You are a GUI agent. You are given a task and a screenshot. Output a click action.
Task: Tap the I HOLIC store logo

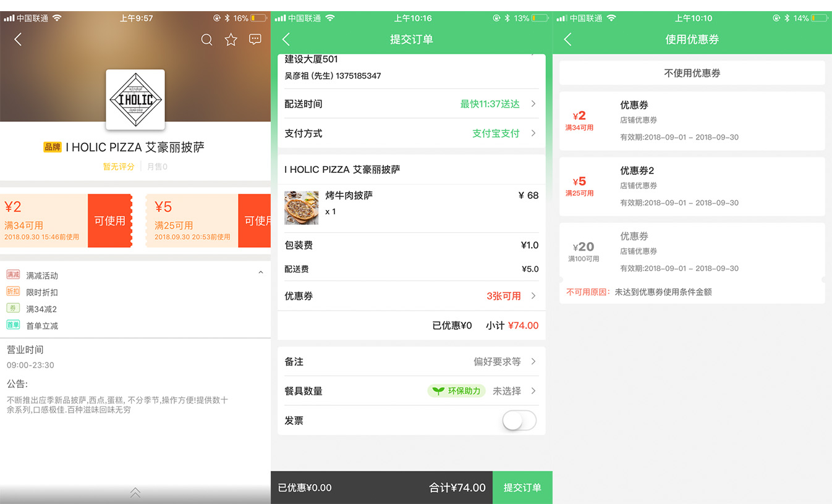pos(135,99)
